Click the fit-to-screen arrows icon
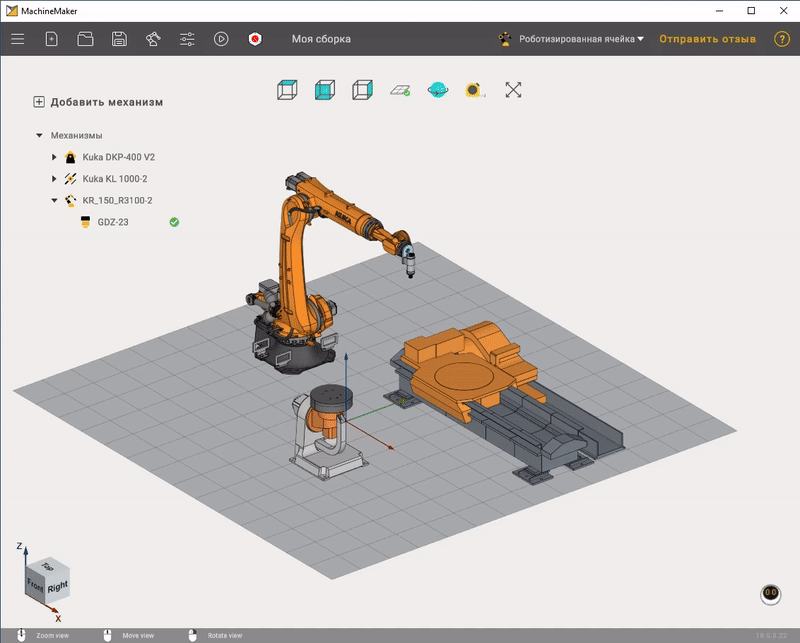 pos(513,90)
